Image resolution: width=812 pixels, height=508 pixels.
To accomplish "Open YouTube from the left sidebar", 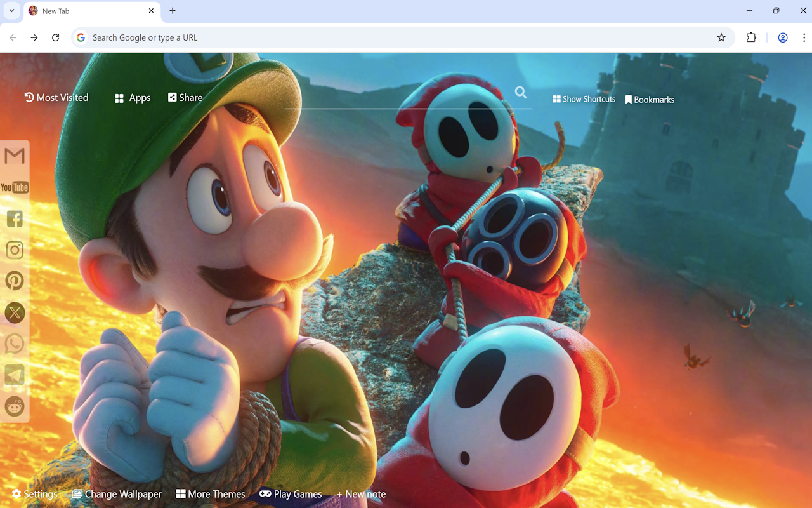I will [14, 187].
